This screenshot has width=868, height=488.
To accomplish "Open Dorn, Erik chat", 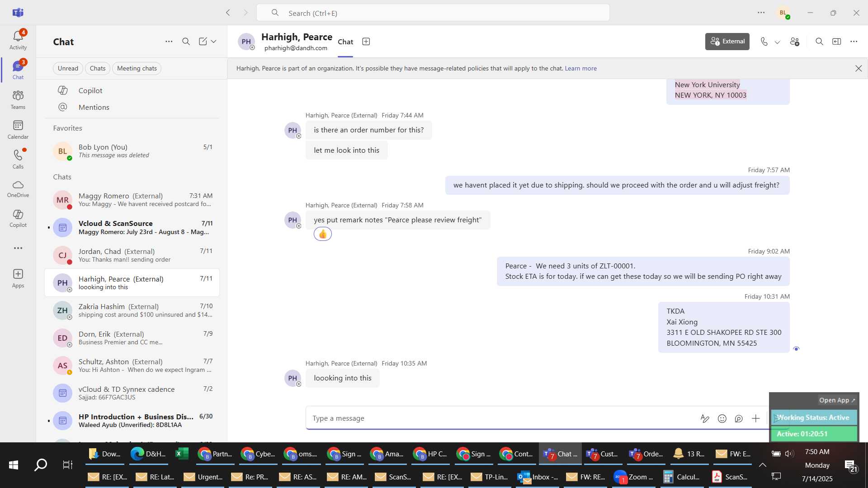I will [x=132, y=338].
